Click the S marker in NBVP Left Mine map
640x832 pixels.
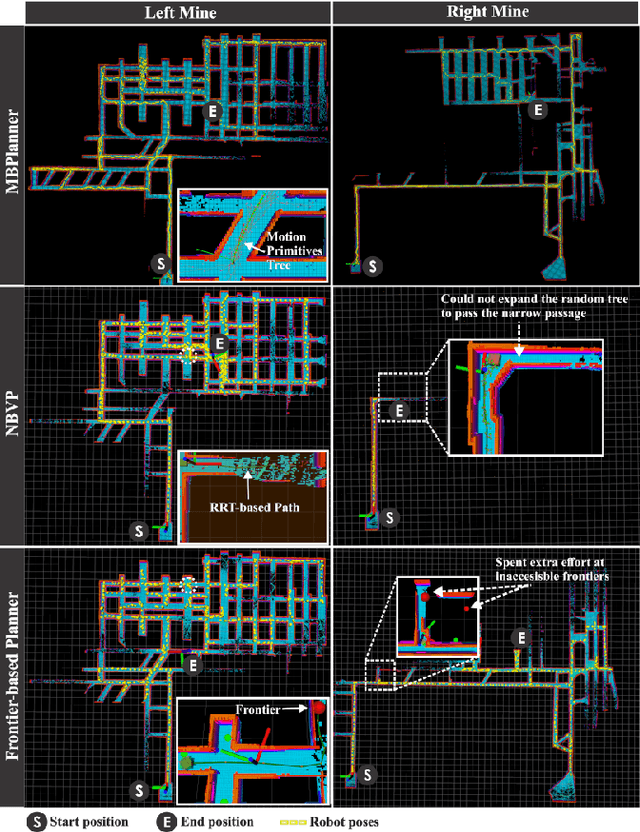point(139,530)
